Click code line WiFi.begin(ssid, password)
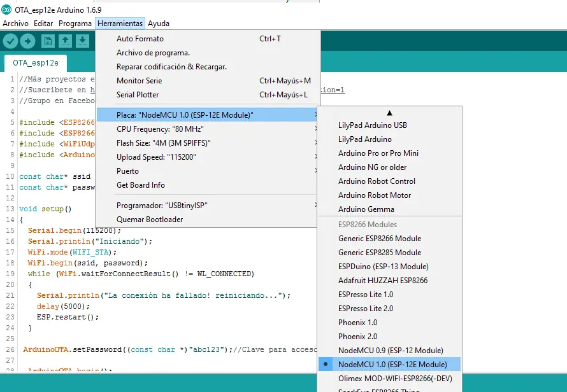This screenshot has height=392, width=567. coord(88,263)
